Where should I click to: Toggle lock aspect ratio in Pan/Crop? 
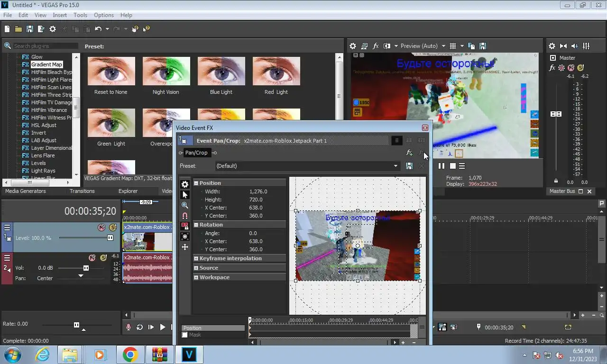(185, 226)
